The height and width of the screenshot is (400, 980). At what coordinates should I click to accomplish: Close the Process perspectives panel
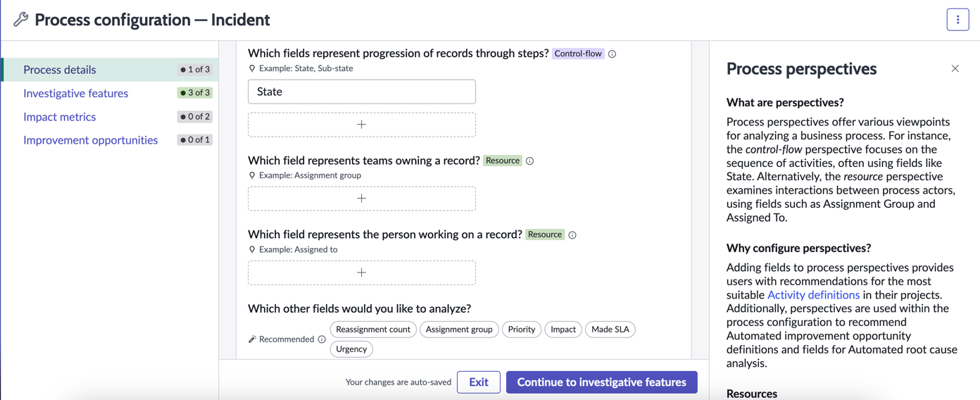click(955, 68)
